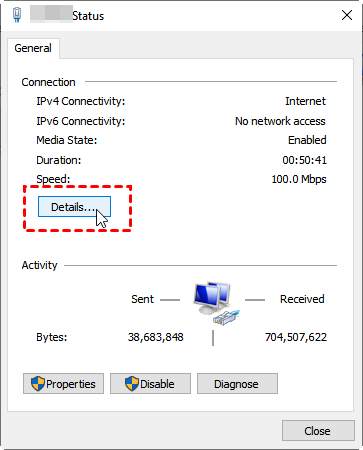
Task: Click the received bytes value 704,507,622
Action: [x=296, y=337]
